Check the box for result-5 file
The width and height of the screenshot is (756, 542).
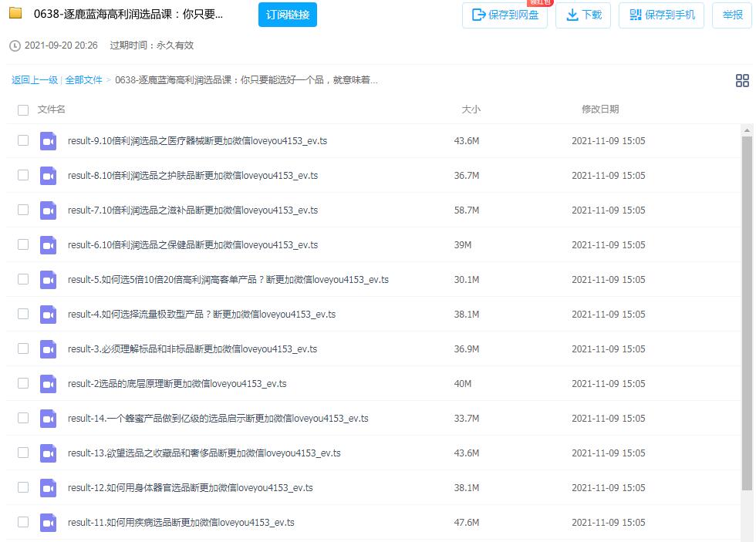click(23, 279)
